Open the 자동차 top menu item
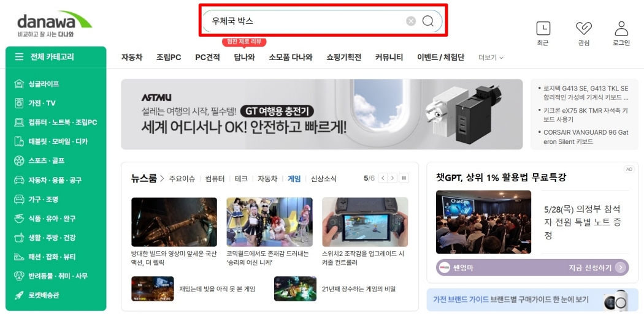 coord(132,58)
